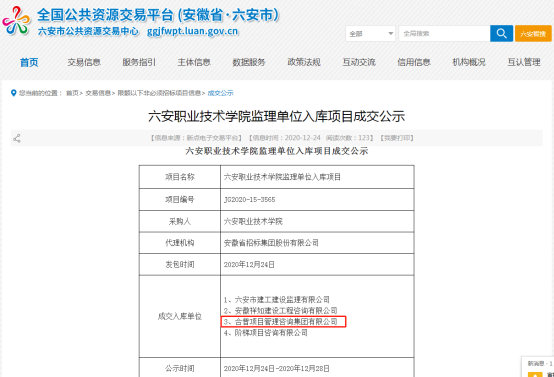Open the 机构概况 navigation menu

pyautogui.click(x=469, y=63)
